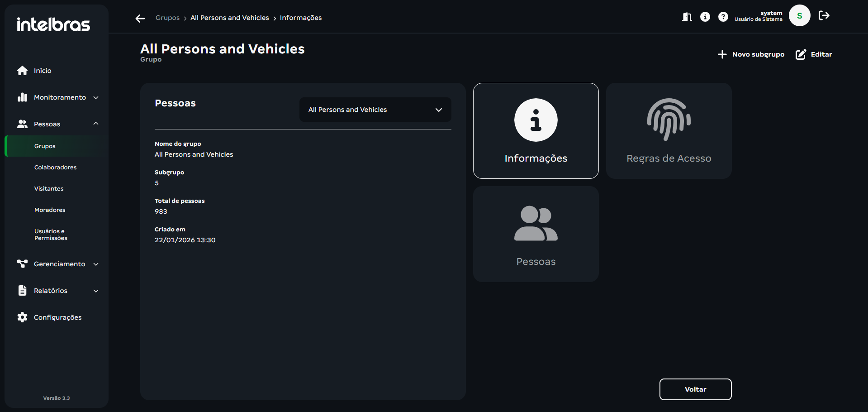Click the logout icon at top right

pyautogui.click(x=824, y=16)
